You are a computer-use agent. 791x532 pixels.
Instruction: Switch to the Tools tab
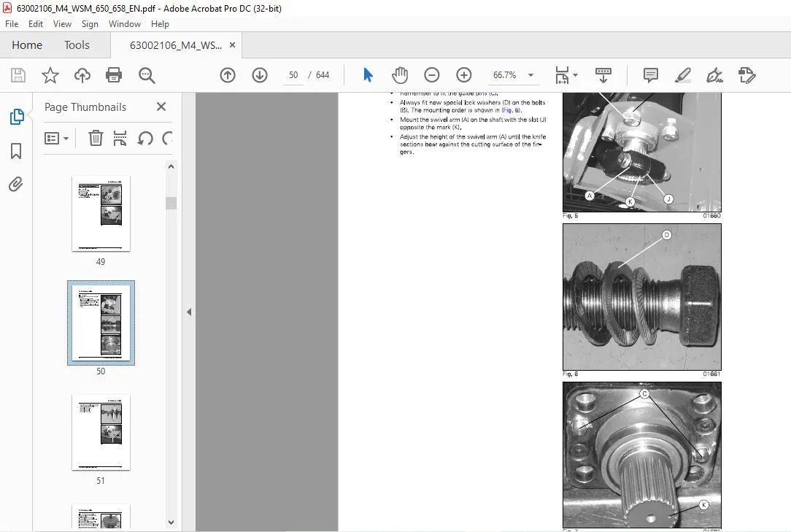coord(77,45)
